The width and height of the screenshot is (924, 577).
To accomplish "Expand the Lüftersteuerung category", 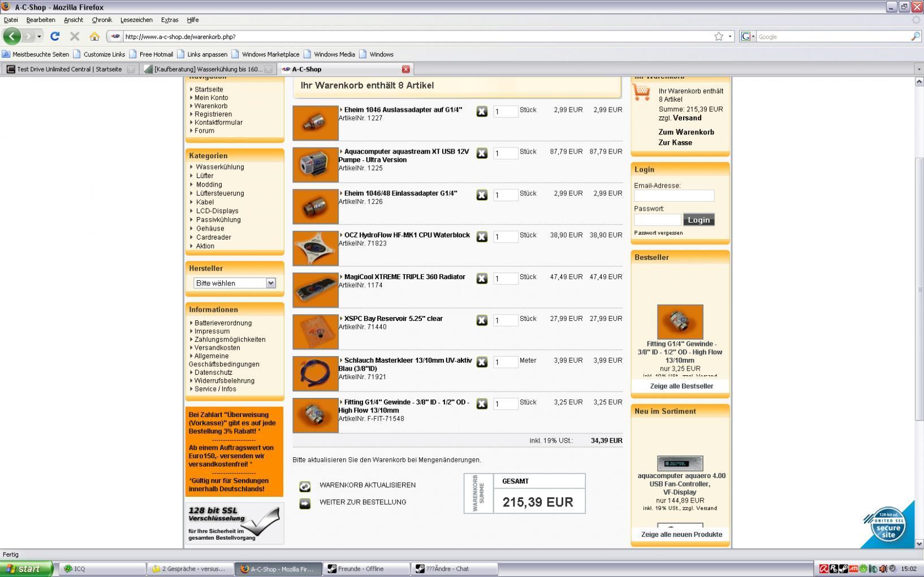I will pyautogui.click(x=220, y=193).
